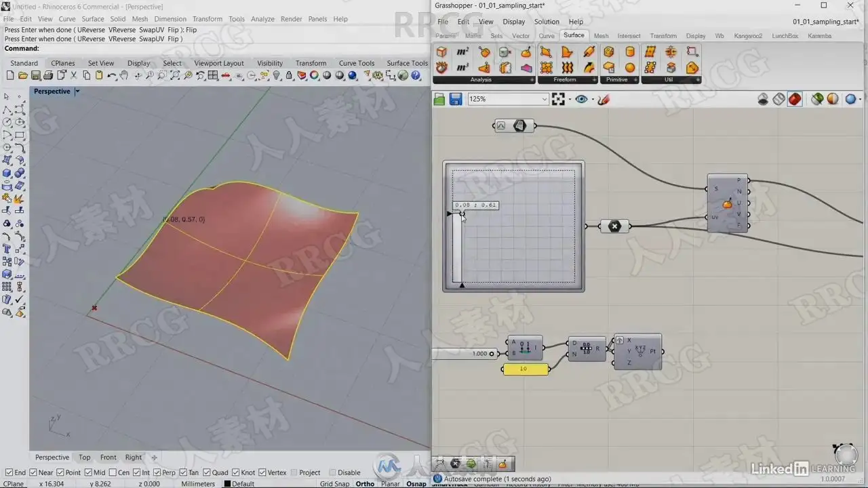Enable the Cen osnap checkbox

point(112,472)
